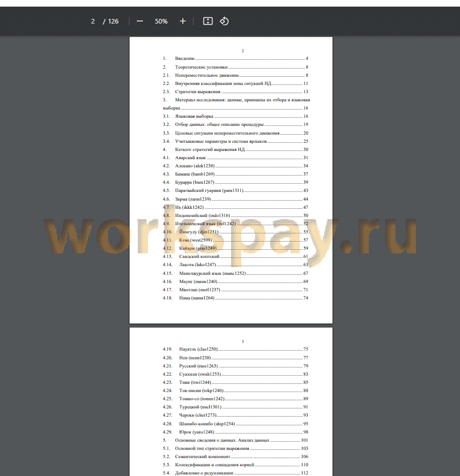
Task: Select entry 4.24 'Ток-писин (tokp1240)'
Action: click(x=236, y=391)
